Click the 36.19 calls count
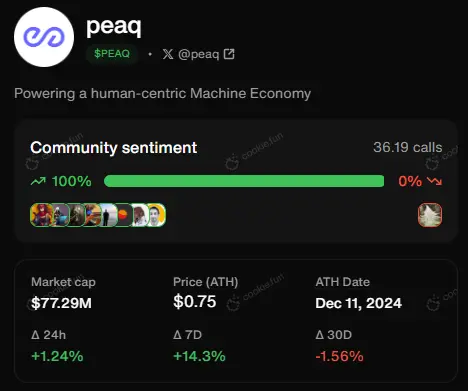Image resolution: width=468 pixels, height=391 pixels. tap(408, 147)
